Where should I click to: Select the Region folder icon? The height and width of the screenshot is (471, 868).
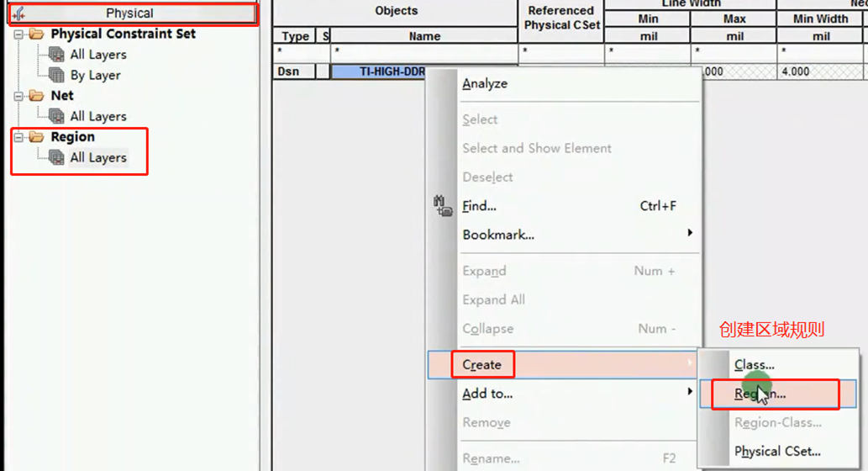click(x=36, y=136)
